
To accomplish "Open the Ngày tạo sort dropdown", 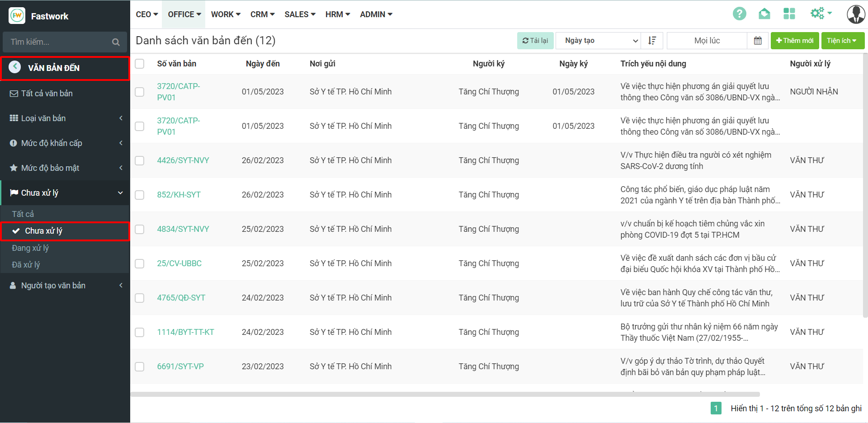I will click(x=598, y=41).
